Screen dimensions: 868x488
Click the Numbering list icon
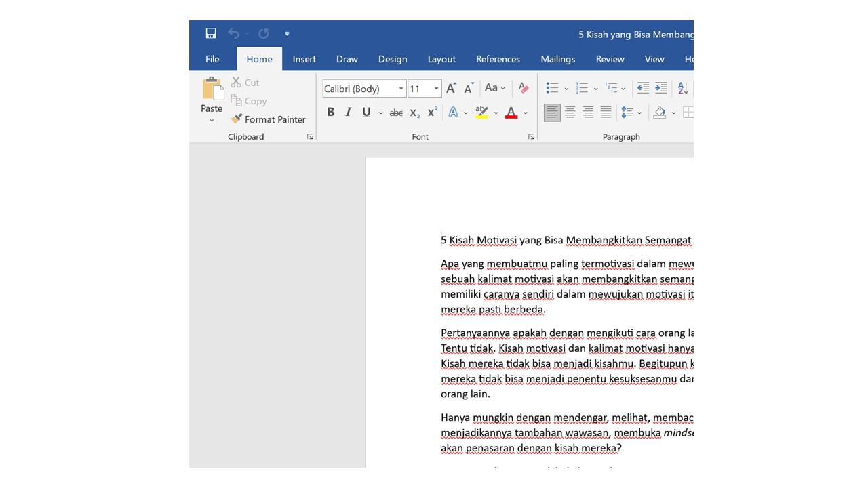pyautogui.click(x=582, y=88)
